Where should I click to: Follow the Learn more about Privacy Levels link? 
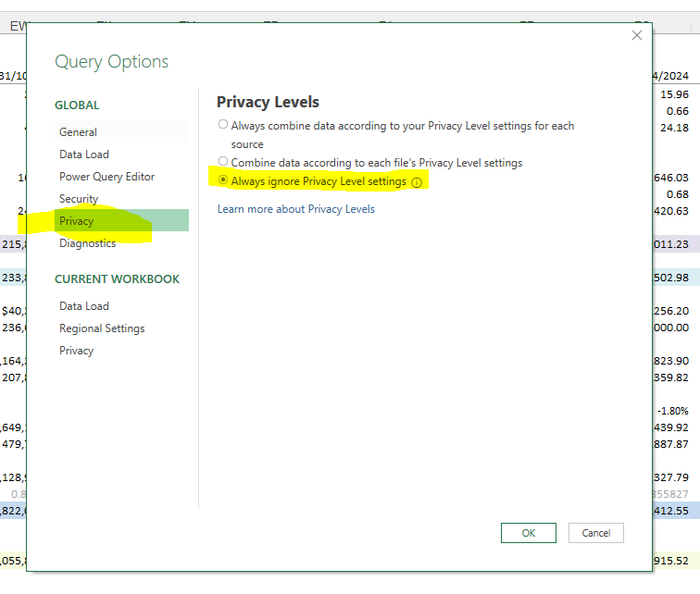[295, 209]
